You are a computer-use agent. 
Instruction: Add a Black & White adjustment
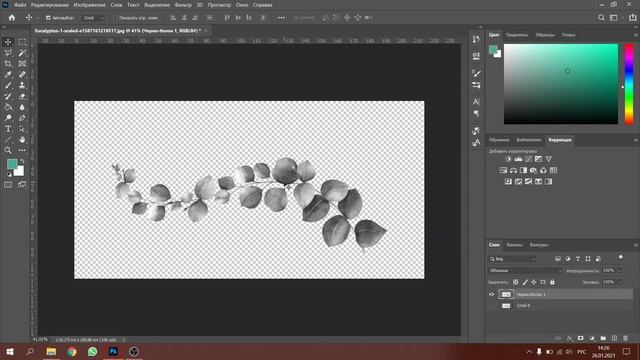pyautogui.click(x=523, y=170)
